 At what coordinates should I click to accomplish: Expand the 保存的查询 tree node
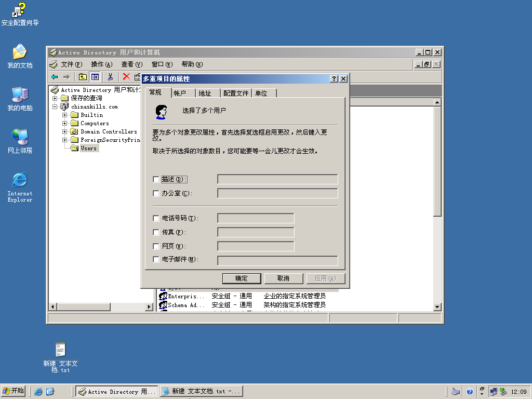[55, 98]
